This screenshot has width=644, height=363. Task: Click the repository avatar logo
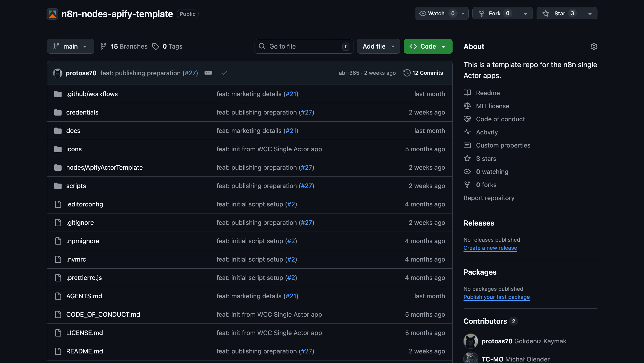point(52,14)
